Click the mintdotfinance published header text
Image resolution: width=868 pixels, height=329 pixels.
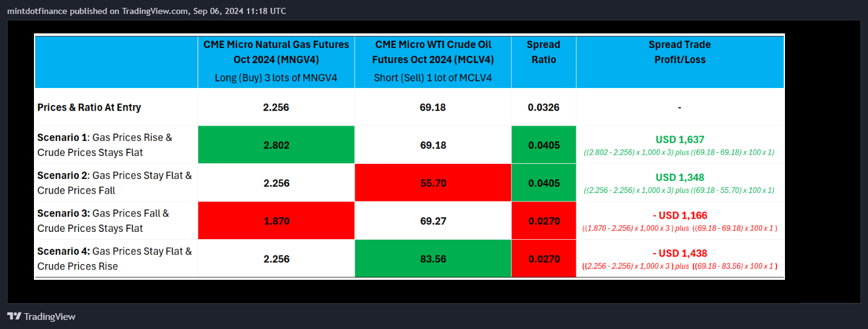pos(147,11)
